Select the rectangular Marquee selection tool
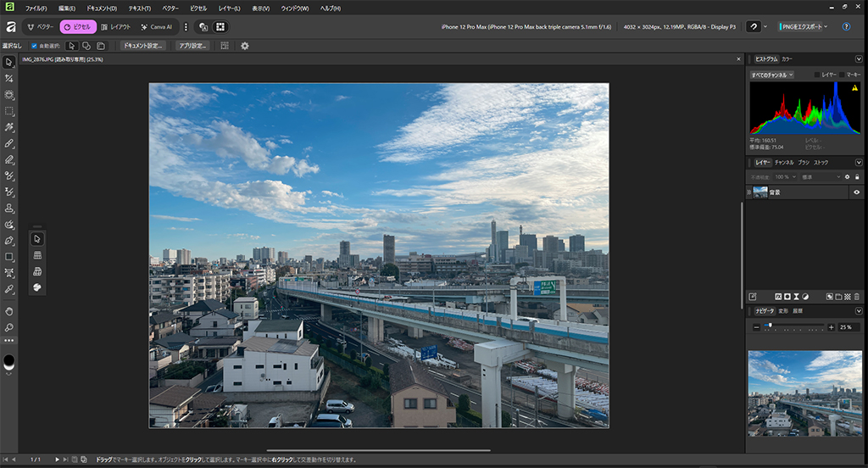 9,111
